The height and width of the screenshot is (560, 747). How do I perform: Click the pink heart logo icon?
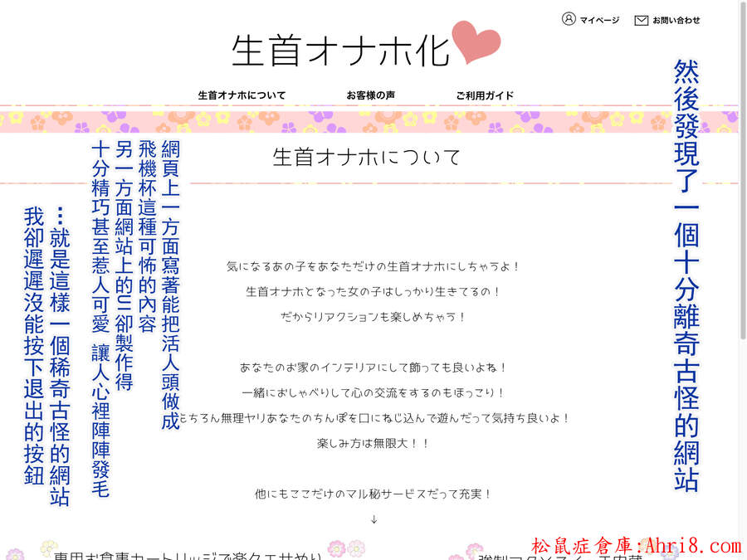pyautogui.click(x=476, y=45)
